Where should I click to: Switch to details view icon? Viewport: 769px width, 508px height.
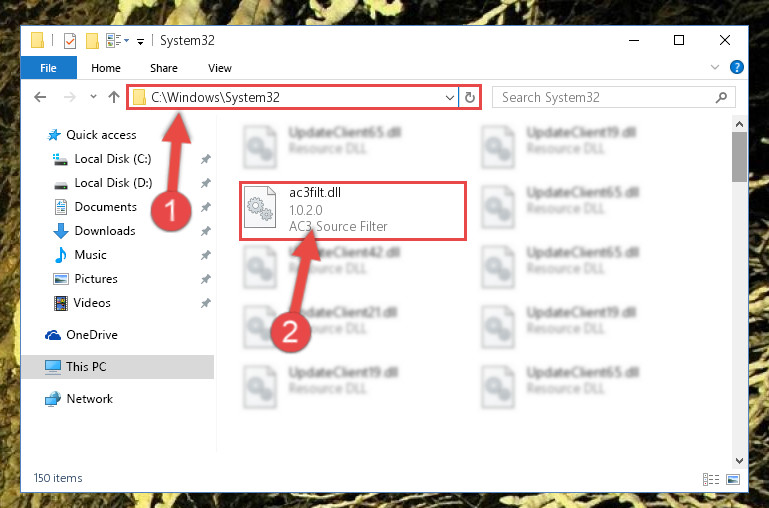click(x=711, y=479)
